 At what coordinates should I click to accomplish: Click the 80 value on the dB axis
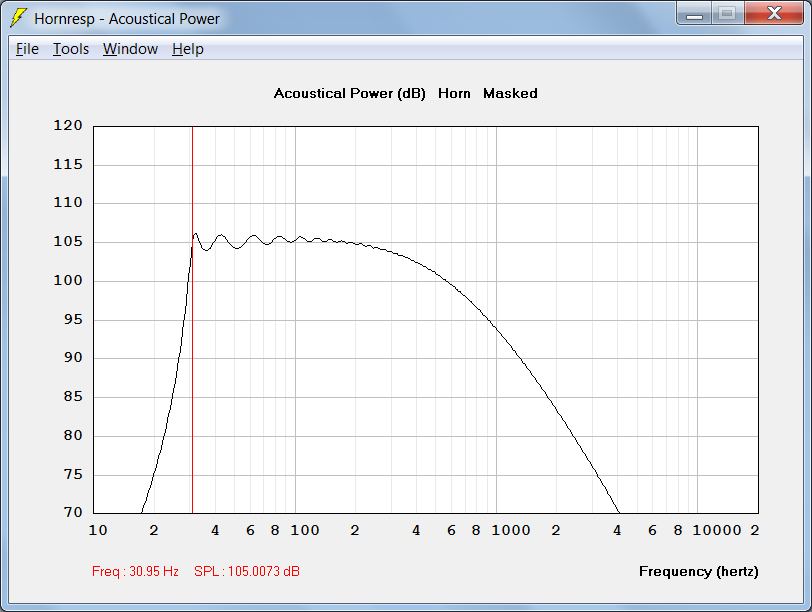[x=73, y=435]
